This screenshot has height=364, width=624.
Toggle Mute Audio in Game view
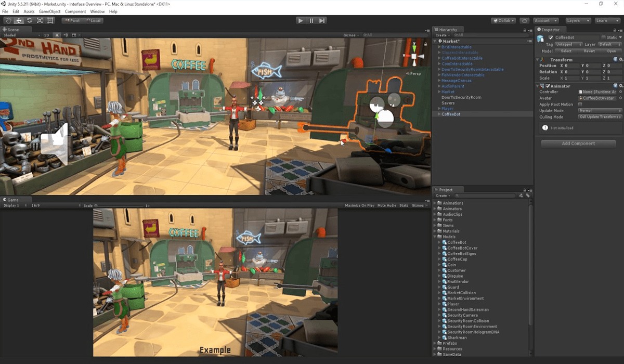(387, 205)
